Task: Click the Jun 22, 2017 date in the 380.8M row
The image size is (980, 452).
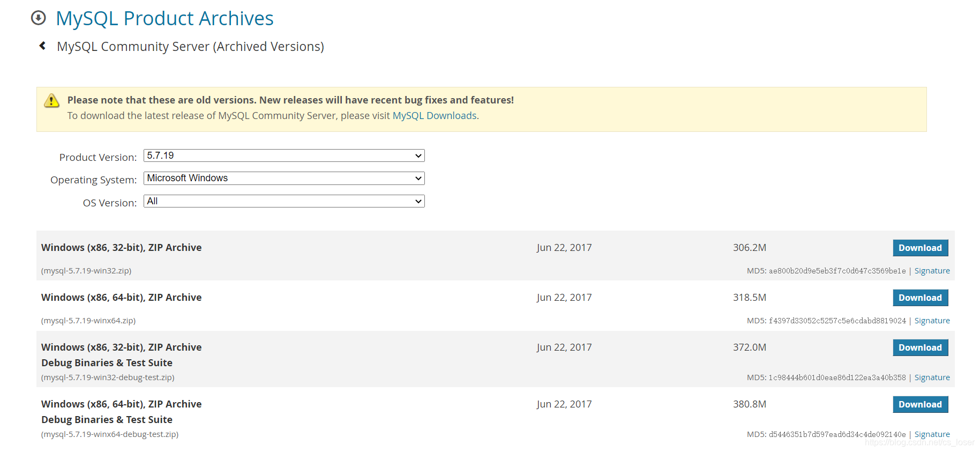Action: point(564,404)
